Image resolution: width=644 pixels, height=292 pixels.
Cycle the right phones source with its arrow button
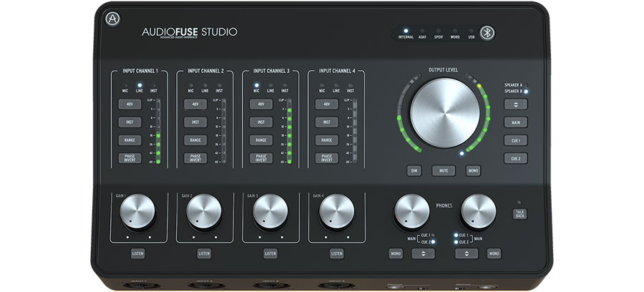tap(467, 253)
